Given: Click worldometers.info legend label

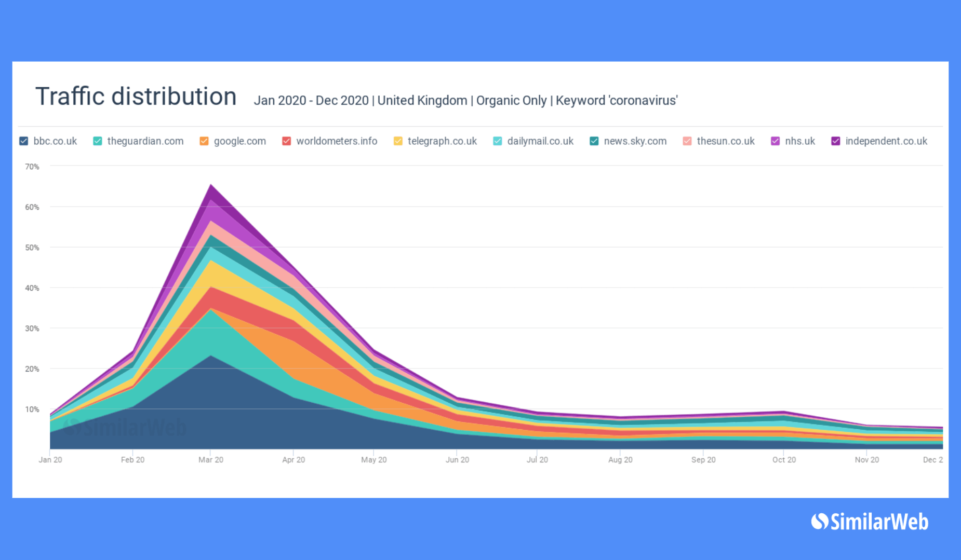Looking at the screenshot, I should [x=337, y=141].
